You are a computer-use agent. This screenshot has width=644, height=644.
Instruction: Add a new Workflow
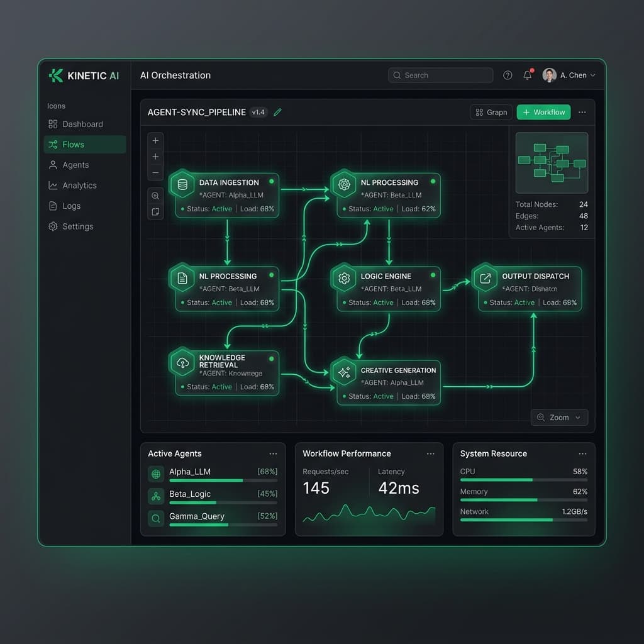543,112
